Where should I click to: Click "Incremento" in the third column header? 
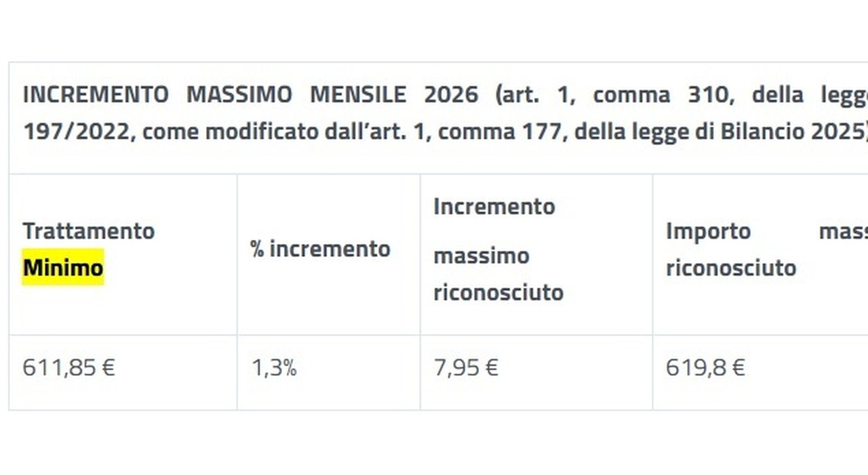[x=494, y=207]
